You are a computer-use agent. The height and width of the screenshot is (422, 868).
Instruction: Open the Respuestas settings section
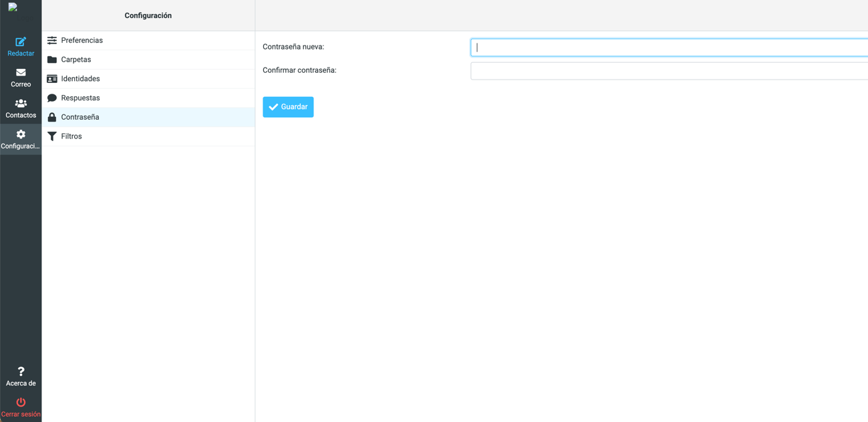point(80,98)
